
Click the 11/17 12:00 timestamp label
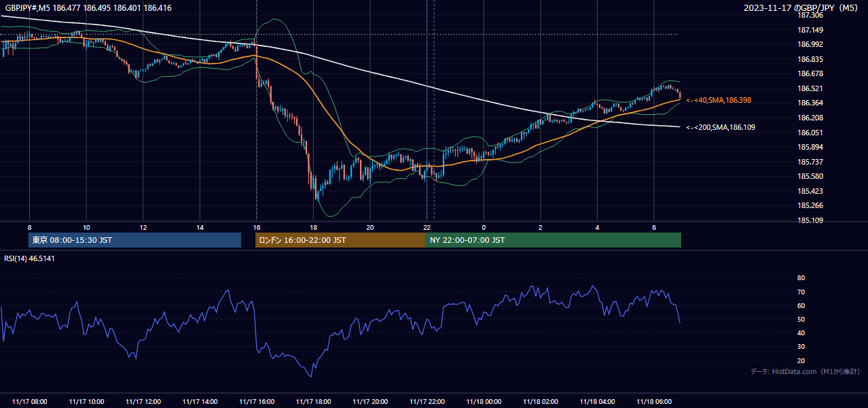tap(143, 402)
